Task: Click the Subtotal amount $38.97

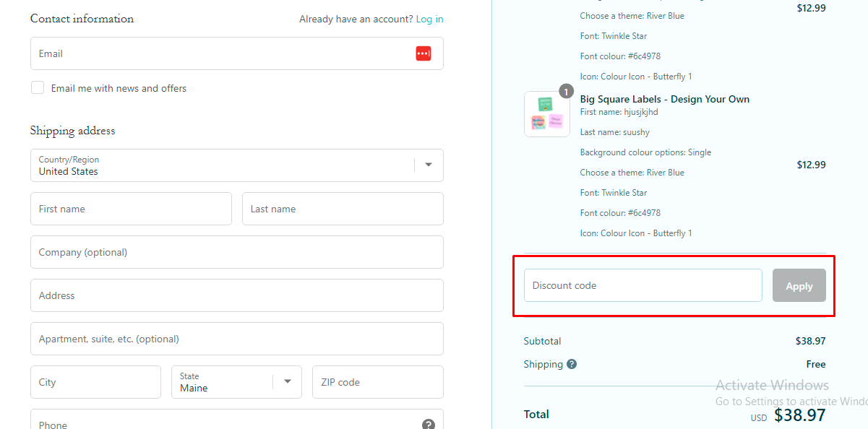Action: tap(811, 341)
